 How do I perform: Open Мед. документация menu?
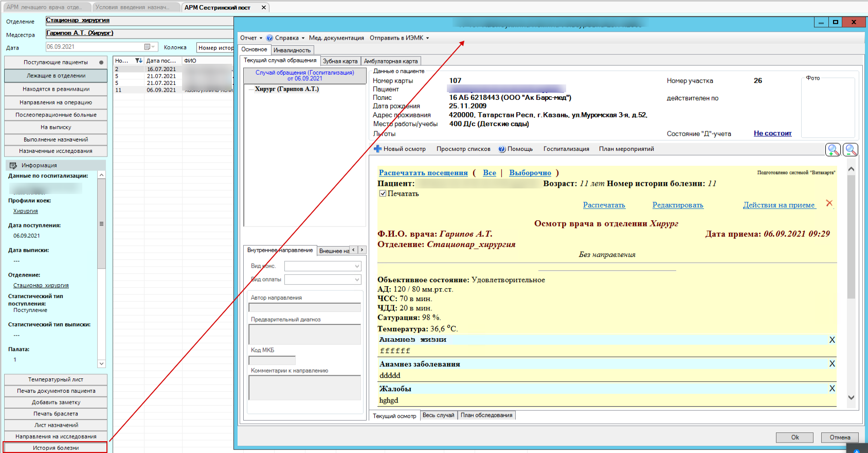[x=336, y=38]
